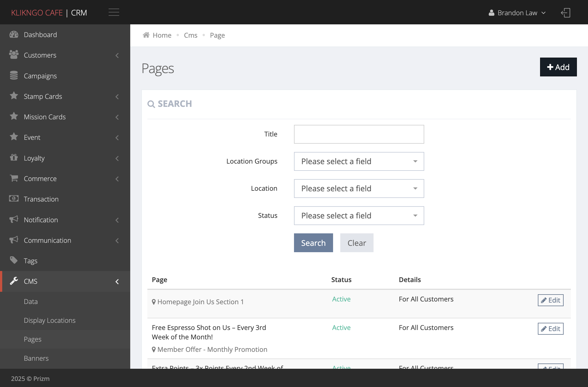Screen dimensions: 588x387
Task: Edit the Free Espresso Shot page row
Action: tap(551, 329)
